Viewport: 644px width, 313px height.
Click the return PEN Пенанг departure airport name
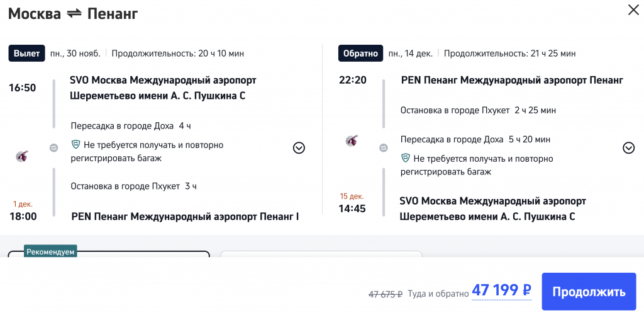[512, 81]
